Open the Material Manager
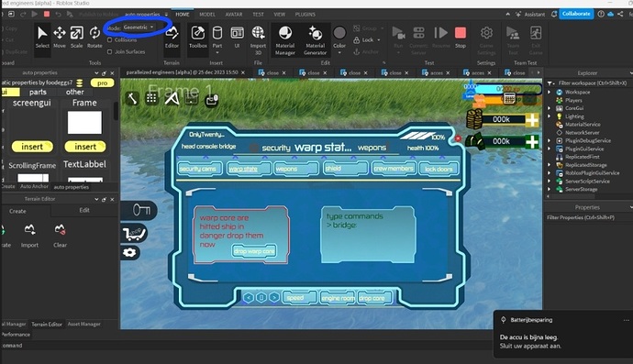This screenshot has width=633, height=364. click(285, 40)
